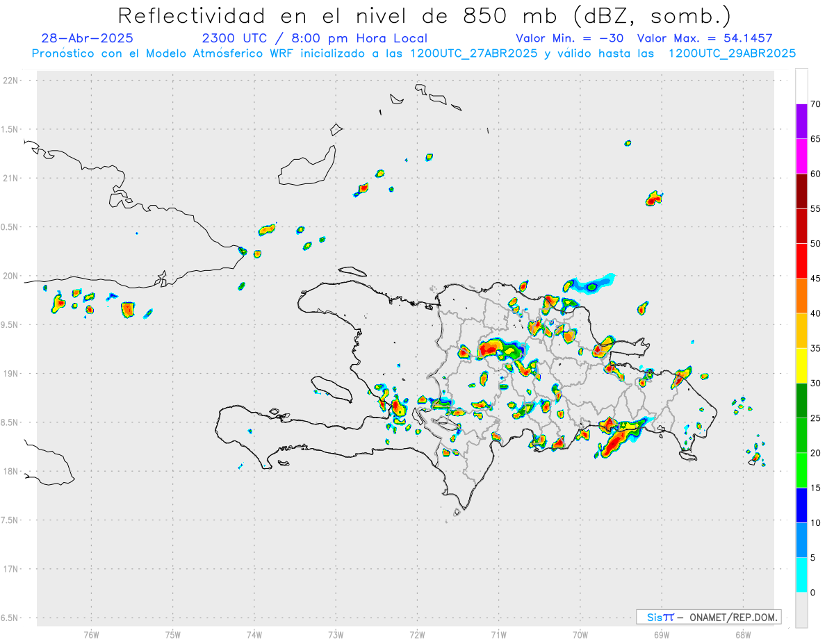The width and height of the screenshot is (834, 644).
Task: Click the time '2300 UTC / 8:00 pm Hora Local'
Action: click(x=314, y=39)
